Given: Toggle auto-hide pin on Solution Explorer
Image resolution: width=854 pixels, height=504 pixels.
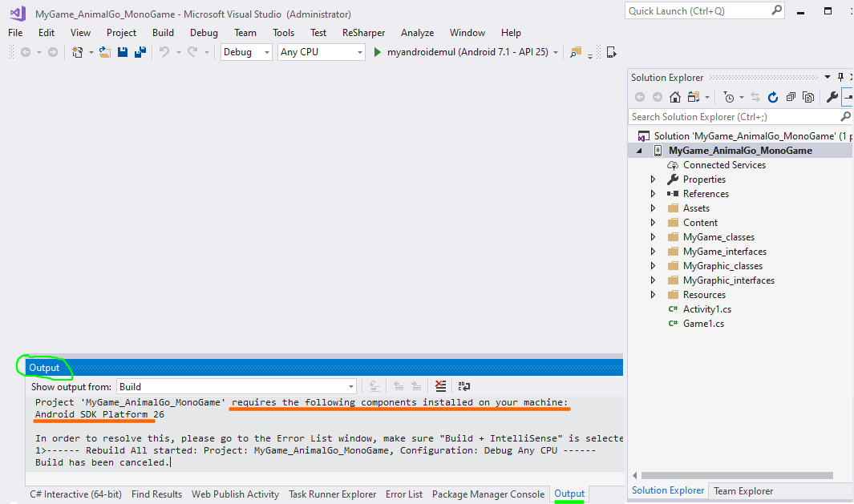Looking at the screenshot, I should pyautogui.click(x=840, y=78).
